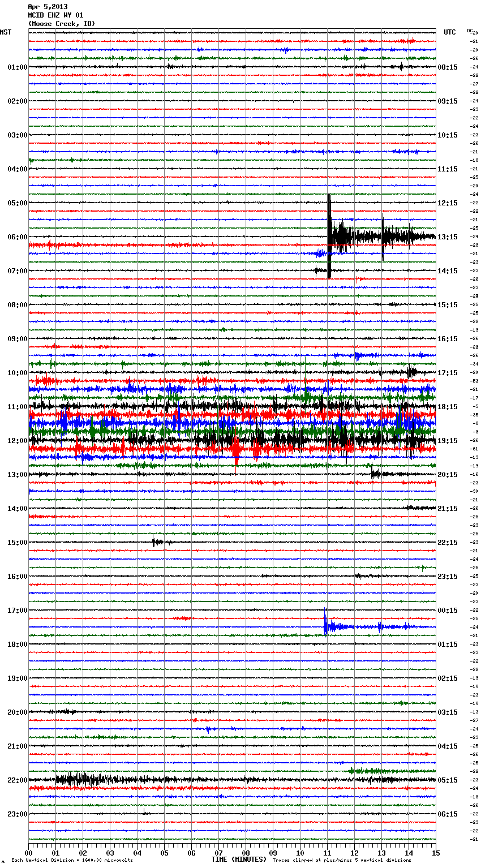
Task: Select the 00 minute mark on bottom axis
Action: click(x=28, y=853)
